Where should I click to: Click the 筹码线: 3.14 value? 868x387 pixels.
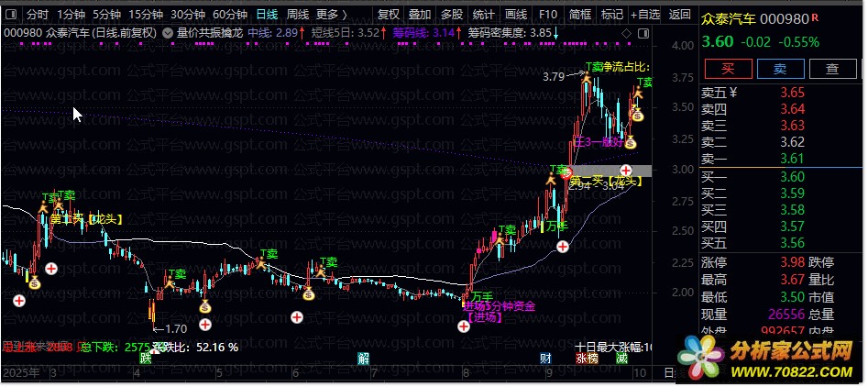click(x=426, y=33)
